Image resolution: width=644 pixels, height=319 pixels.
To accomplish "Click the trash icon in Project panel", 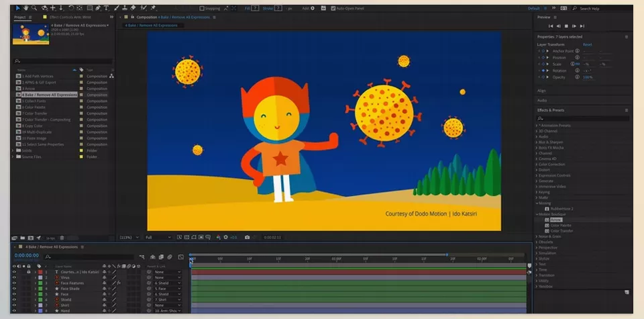I will [62, 238].
